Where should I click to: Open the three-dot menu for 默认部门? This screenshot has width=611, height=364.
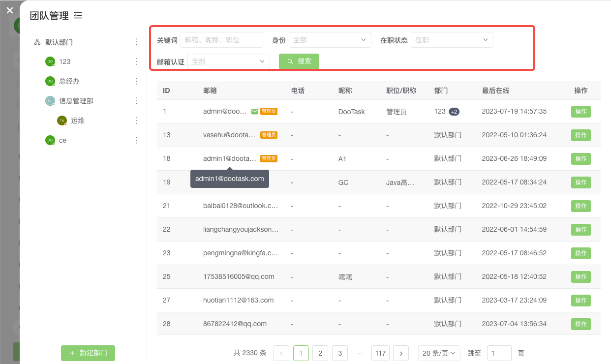(x=136, y=42)
